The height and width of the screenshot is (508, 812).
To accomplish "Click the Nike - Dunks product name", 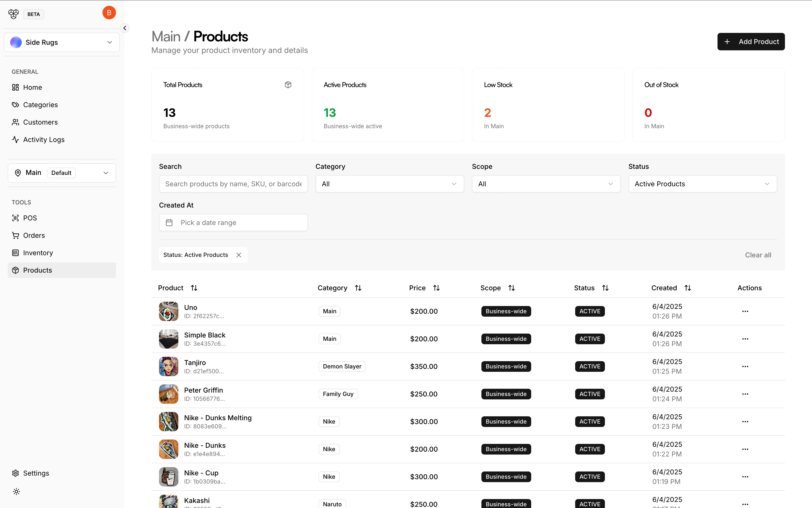I will (205, 446).
